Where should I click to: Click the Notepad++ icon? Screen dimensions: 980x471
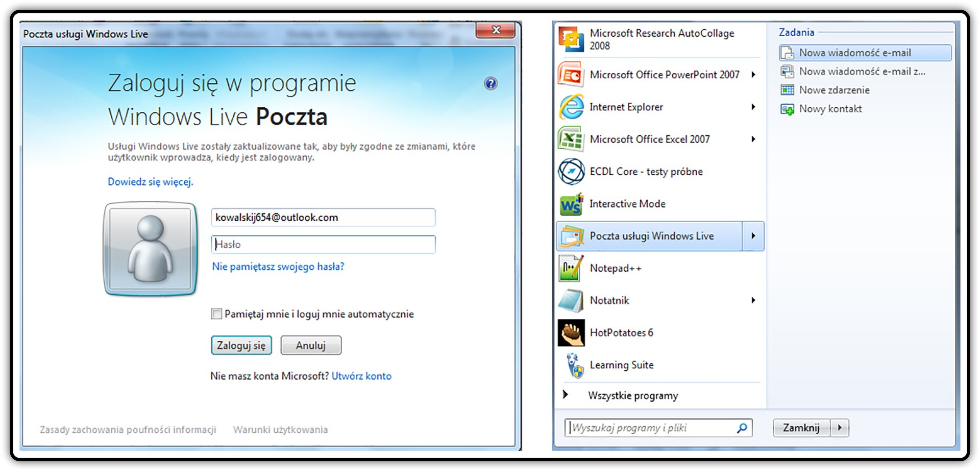click(x=571, y=268)
